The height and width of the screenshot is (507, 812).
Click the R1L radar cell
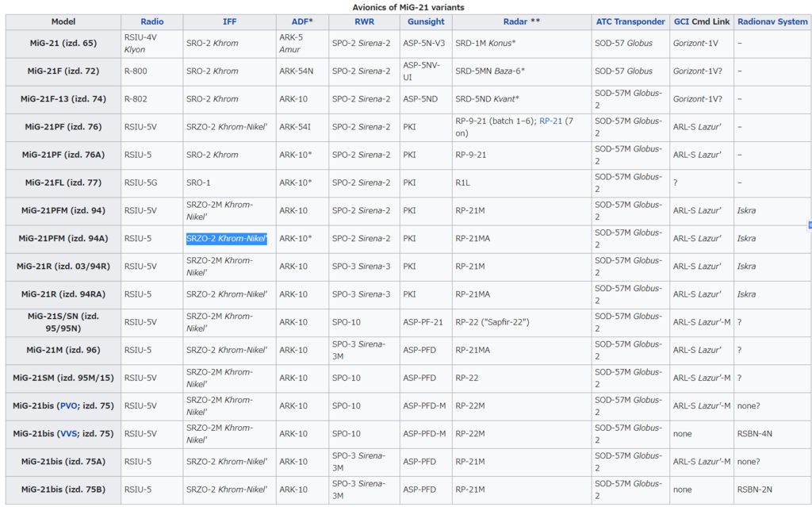pos(463,182)
